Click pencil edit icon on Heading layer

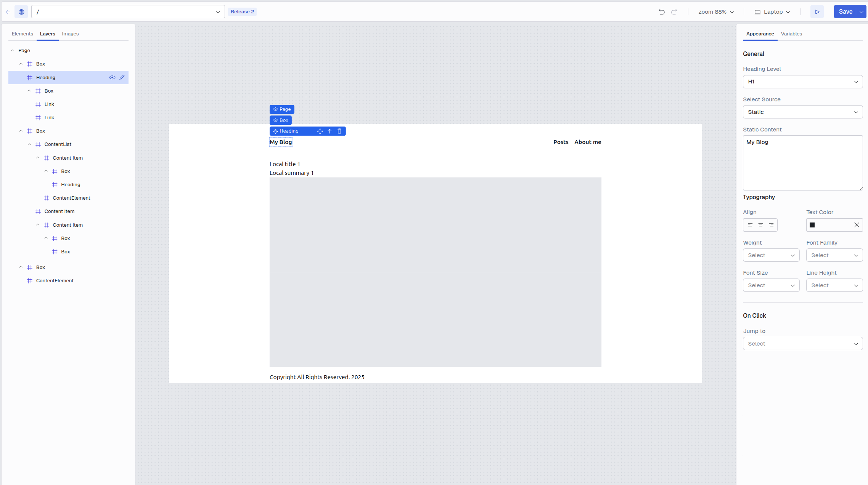[122, 77]
